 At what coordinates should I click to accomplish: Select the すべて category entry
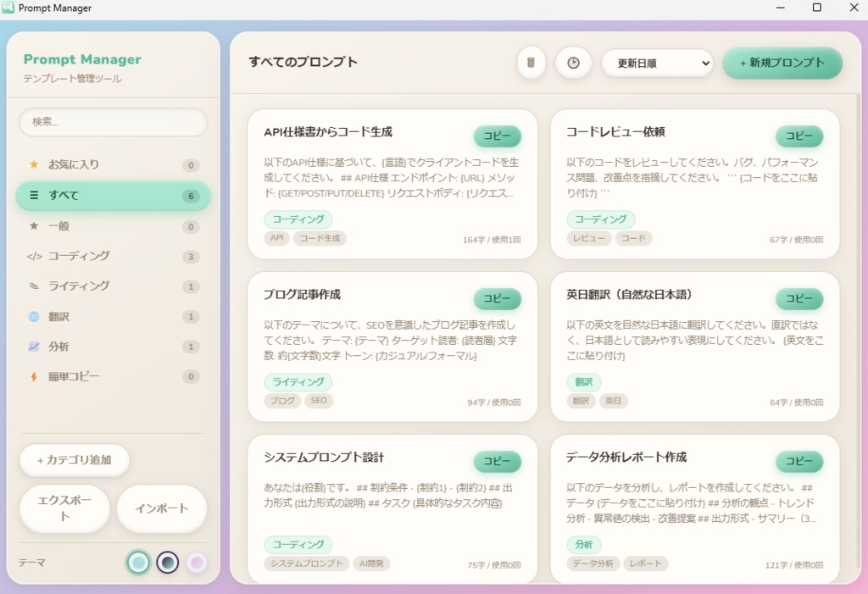(113, 196)
